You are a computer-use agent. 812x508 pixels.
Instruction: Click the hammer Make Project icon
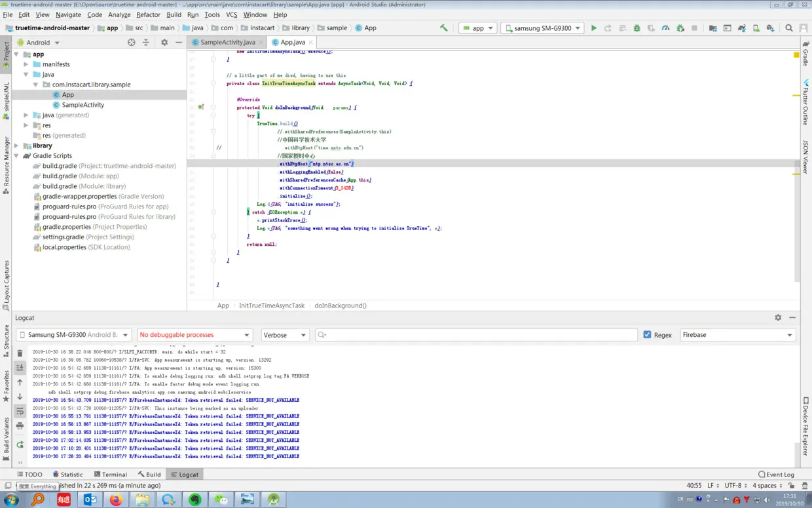click(x=444, y=28)
